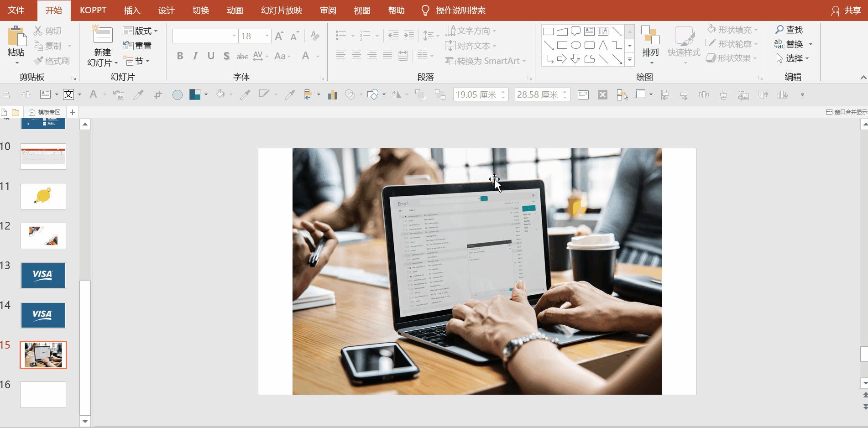Switch to the 插入 (Insert) tab
This screenshot has height=428, width=868.
pos(132,10)
